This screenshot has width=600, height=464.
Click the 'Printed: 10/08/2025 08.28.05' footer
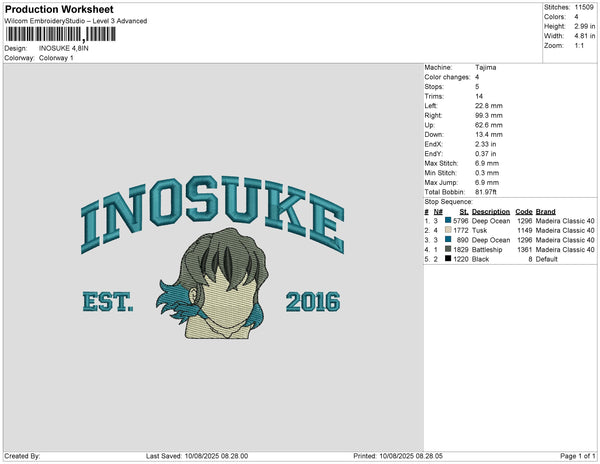coord(398,456)
